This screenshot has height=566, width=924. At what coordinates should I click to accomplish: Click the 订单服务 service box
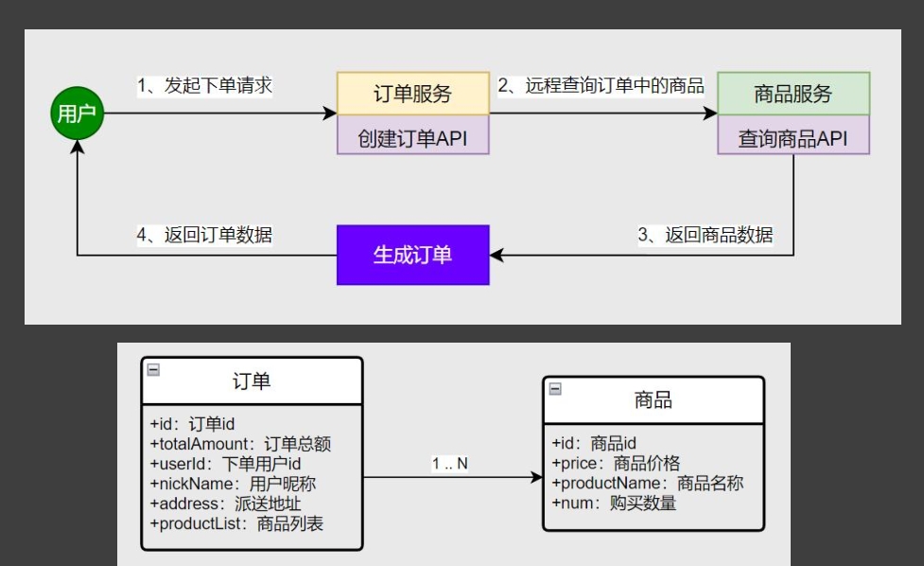(x=412, y=92)
